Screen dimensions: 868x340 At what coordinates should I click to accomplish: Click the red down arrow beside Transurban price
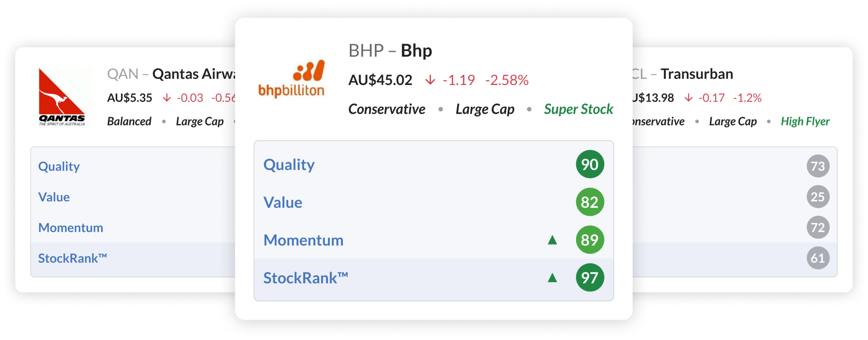688,98
